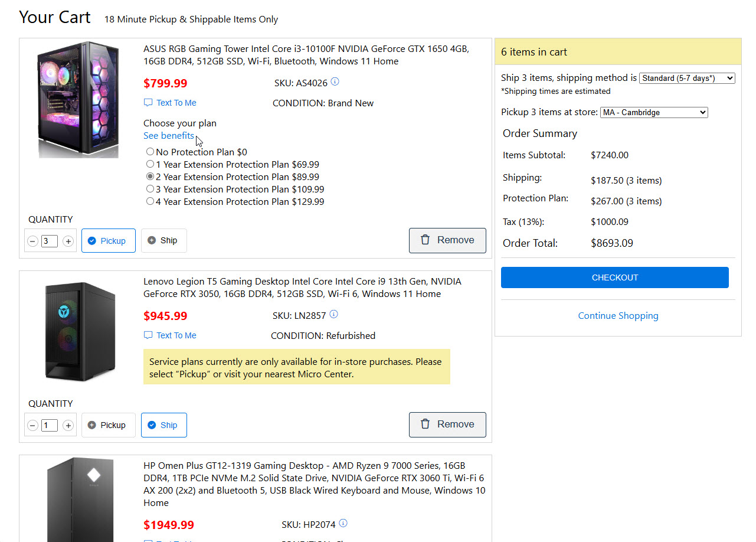
Task: Click Text To Me for the ASUS tower
Action: (x=176, y=103)
